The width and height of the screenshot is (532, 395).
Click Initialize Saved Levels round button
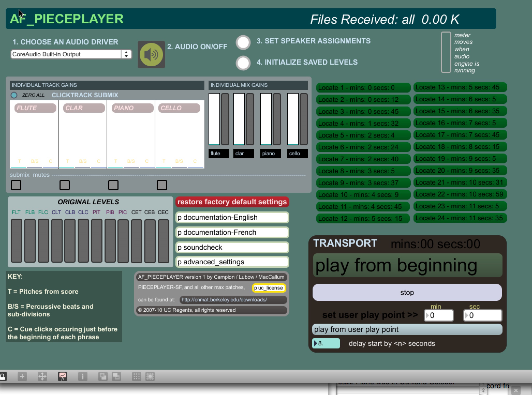click(x=243, y=63)
